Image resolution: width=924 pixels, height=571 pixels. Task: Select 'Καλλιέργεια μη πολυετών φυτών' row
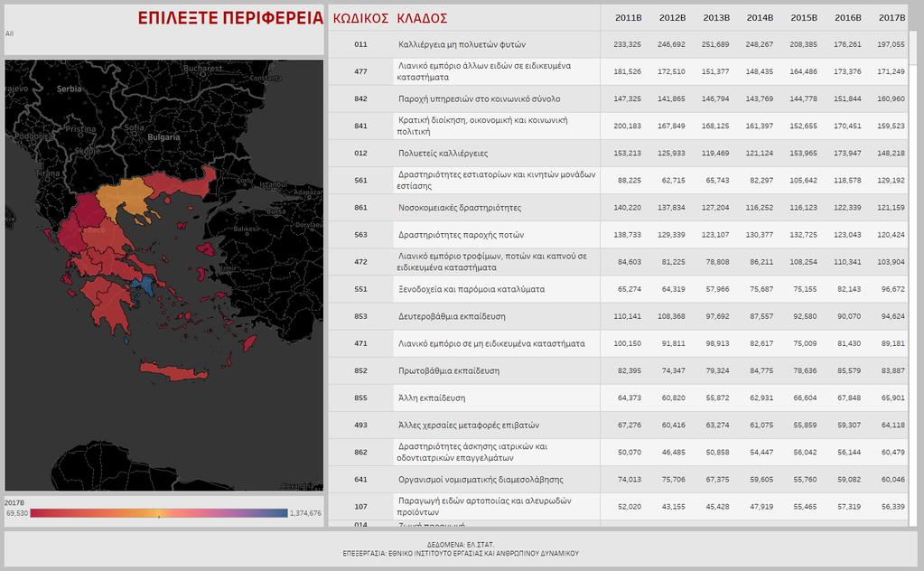coord(462,44)
